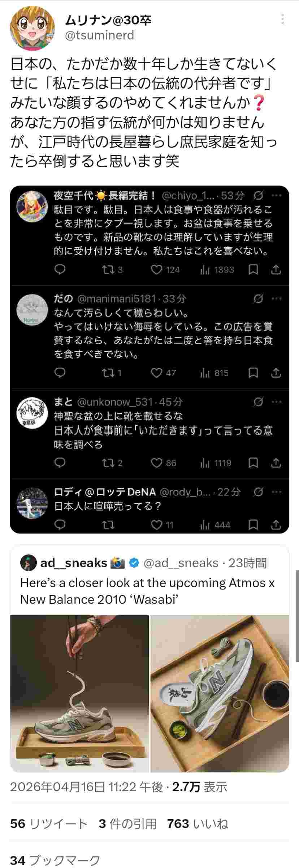Share ロディ@ロッテDeNA's tweet
299x868 pixels.
coord(276,524)
